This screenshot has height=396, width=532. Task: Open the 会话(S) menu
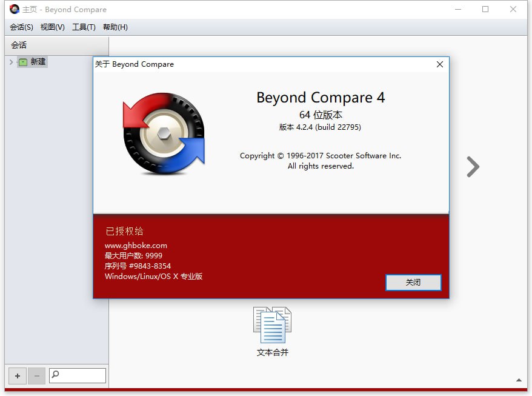(21, 27)
